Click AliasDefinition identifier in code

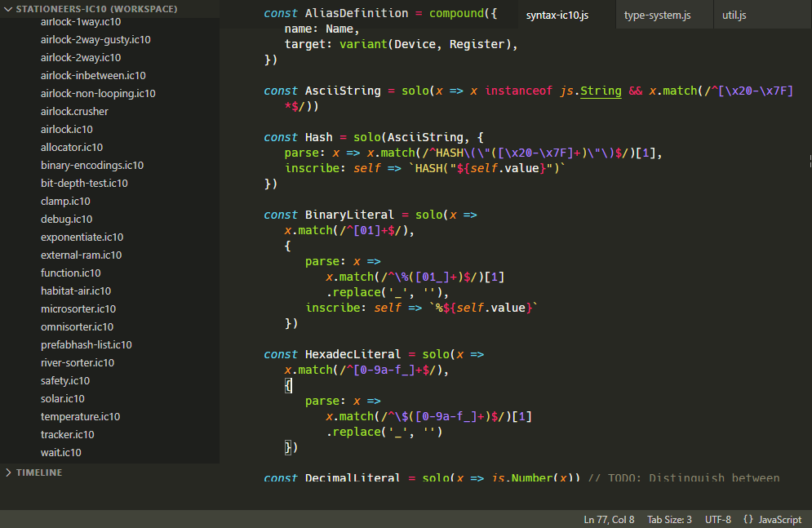tap(357, 13)
